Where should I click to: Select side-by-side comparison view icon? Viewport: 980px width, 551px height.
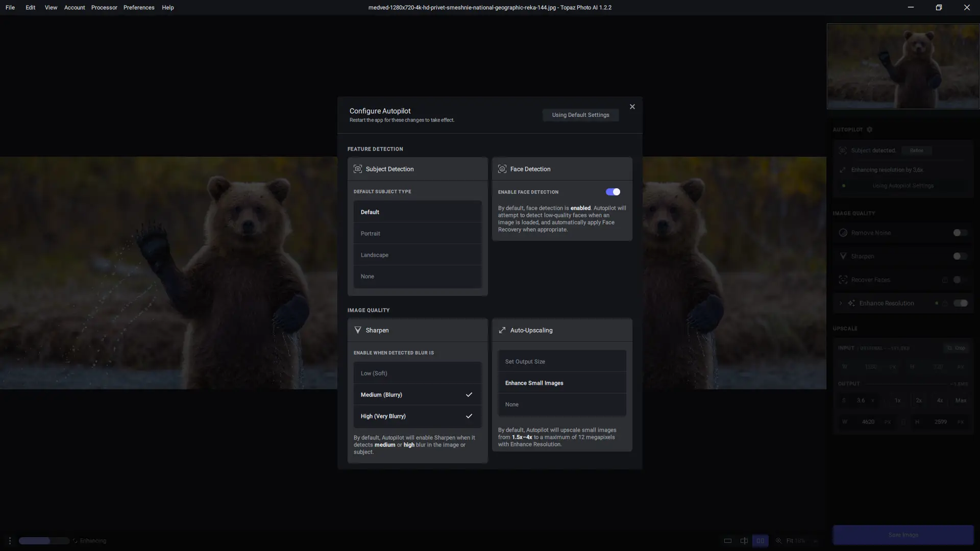(x=760, y=541)
